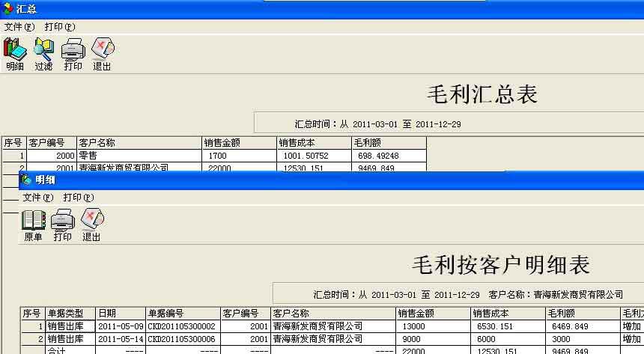This screenshot has height=354, width=644.
Task: Click 销售金额 column header in 汇总 table
Action: click(x=240, y=143)
